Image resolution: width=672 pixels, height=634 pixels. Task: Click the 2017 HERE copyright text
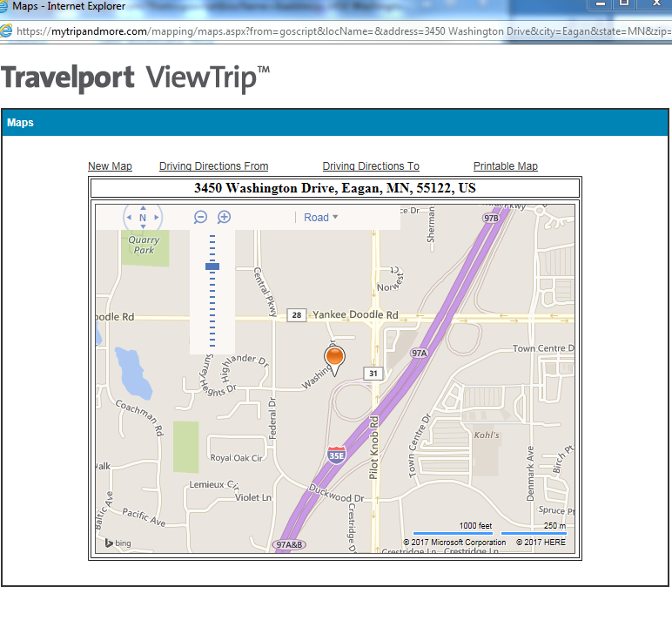click(x=541, y=543)
